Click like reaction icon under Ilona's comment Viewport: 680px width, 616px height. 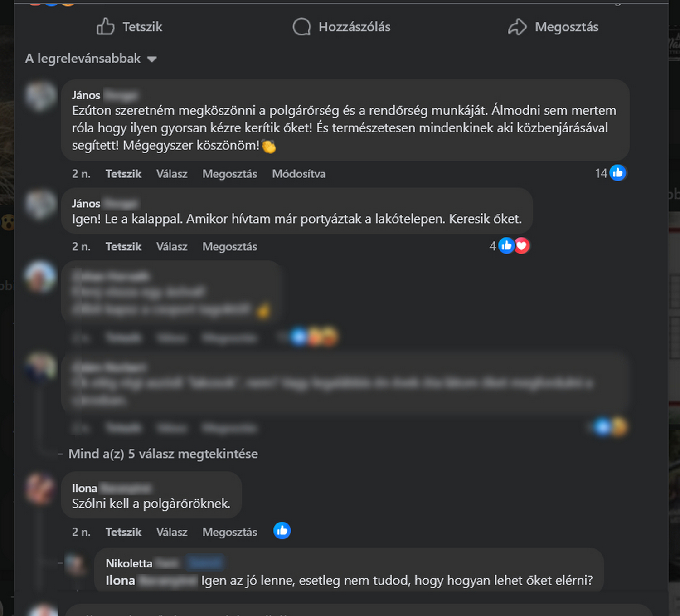(x=282, y=531)
